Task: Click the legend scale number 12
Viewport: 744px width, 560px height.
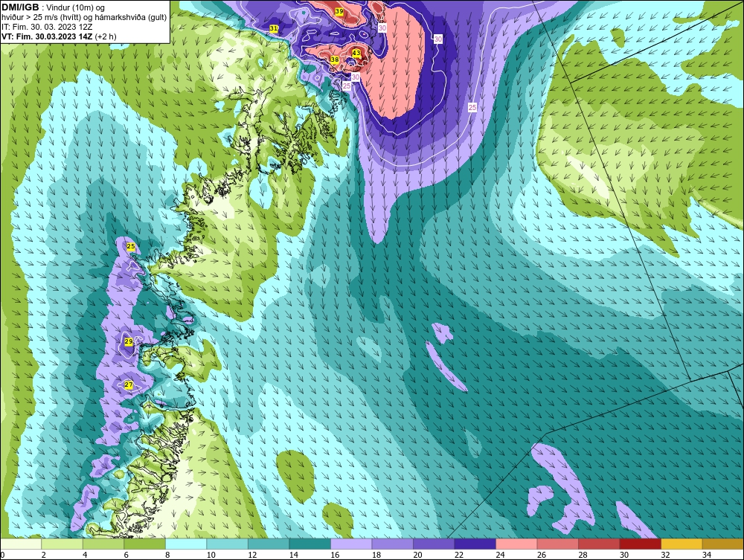Action: pos(252,555)
